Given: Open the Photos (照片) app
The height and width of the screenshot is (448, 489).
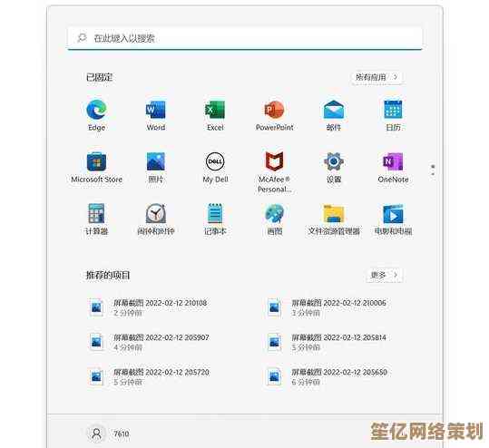Looking at the screenshot, I should 156,167.
